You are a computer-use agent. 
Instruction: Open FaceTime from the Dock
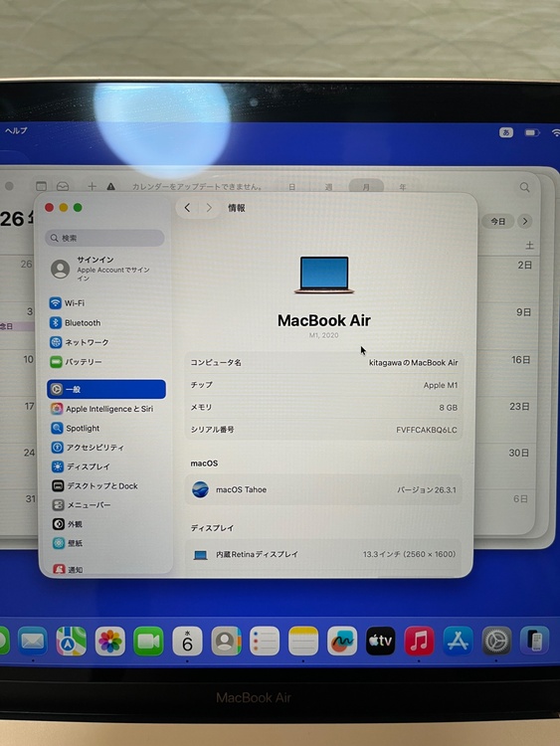point(148,641)
